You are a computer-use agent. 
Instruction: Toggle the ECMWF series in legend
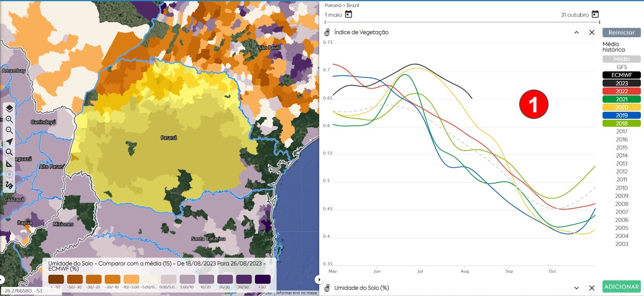pos(622,75)
